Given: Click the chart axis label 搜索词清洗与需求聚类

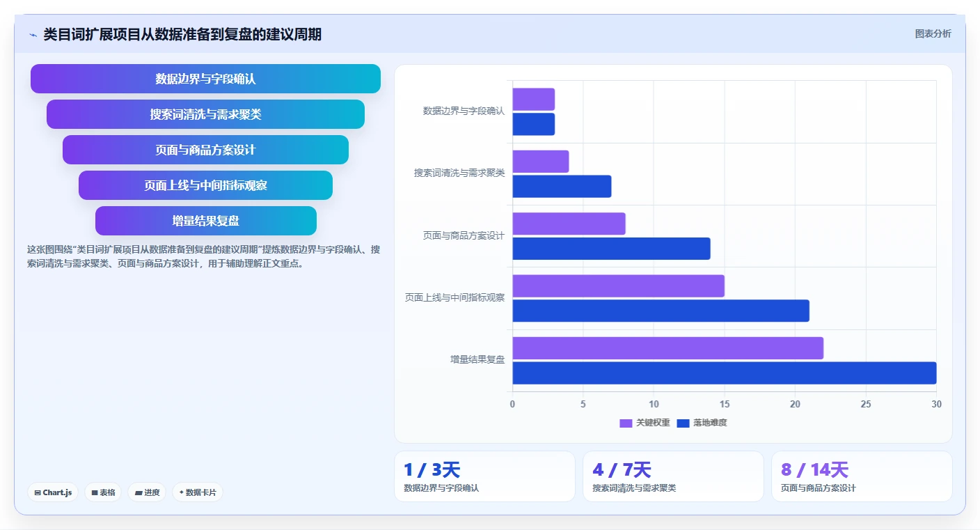Looking at the screenshot, I should [459, 173].
